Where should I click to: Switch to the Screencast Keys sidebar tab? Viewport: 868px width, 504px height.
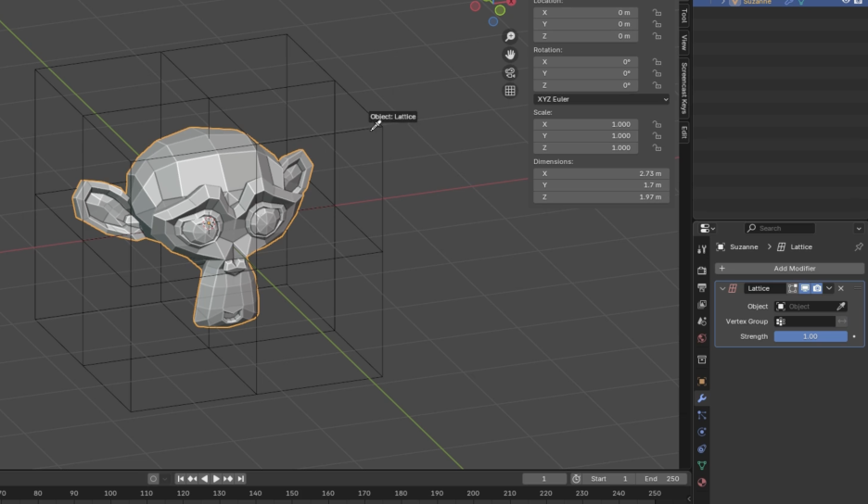[x=684, y=88]
